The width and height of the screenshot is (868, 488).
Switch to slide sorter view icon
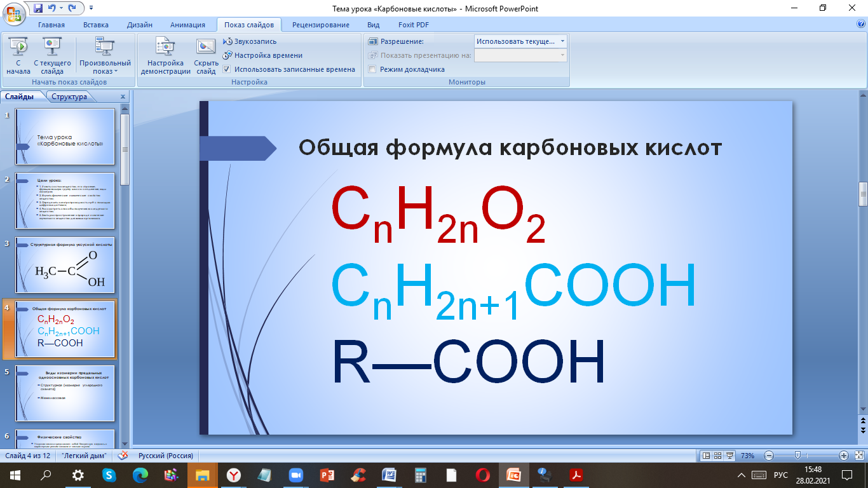point(717,456)
